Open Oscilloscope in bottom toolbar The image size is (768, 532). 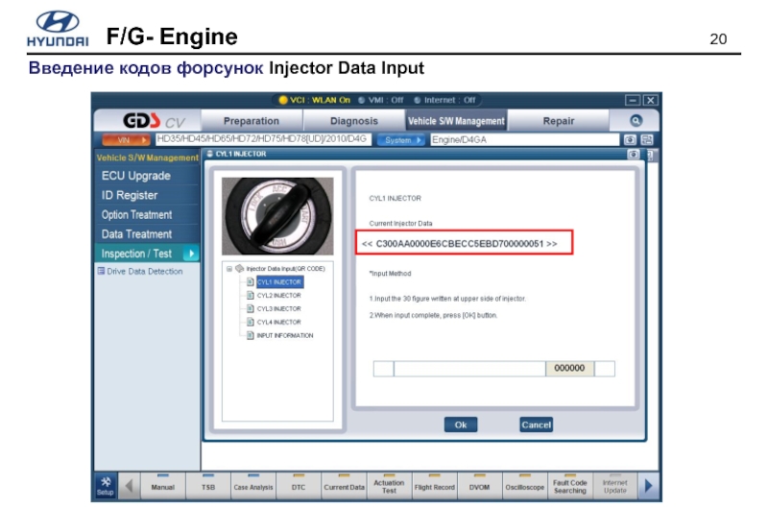pos(524,486)
